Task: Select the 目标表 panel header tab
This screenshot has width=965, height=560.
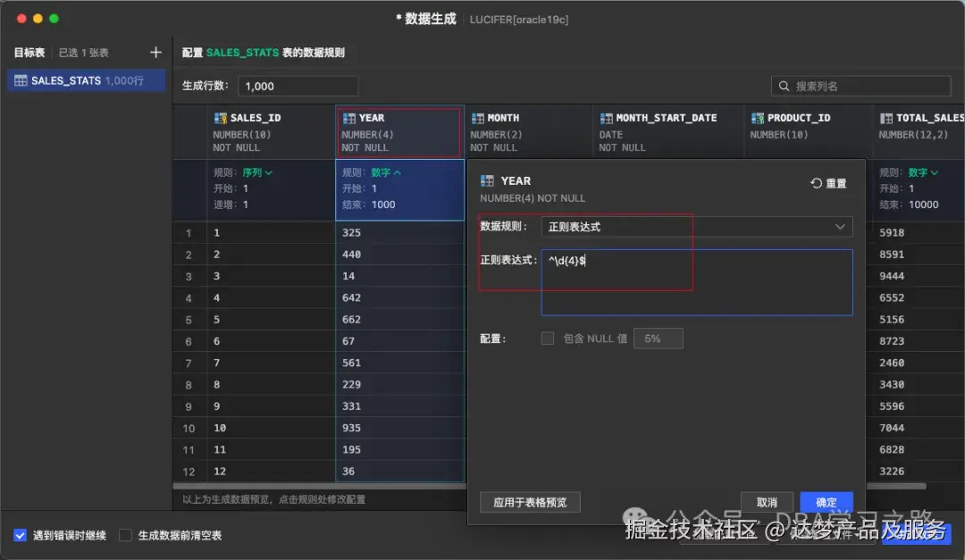Action: coord(29,52)
